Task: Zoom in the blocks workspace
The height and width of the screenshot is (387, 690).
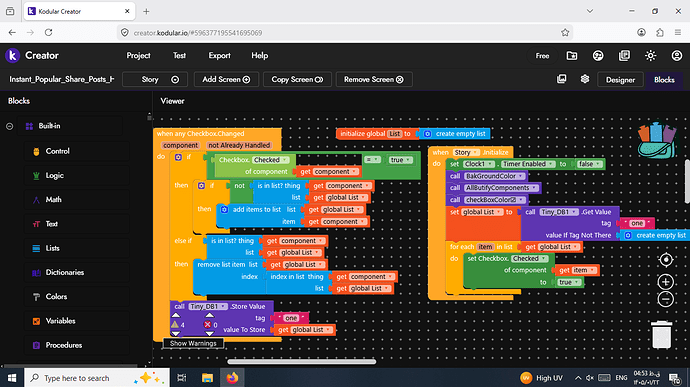Action: pyautogui.click(x=666, y=282)
